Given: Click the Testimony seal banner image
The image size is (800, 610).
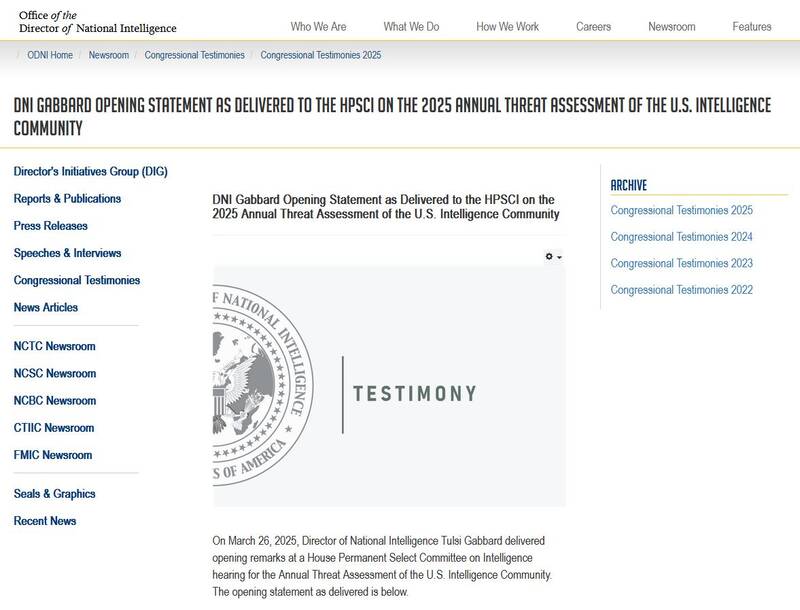Looking at the screenshot, I should tap(389, 386).
